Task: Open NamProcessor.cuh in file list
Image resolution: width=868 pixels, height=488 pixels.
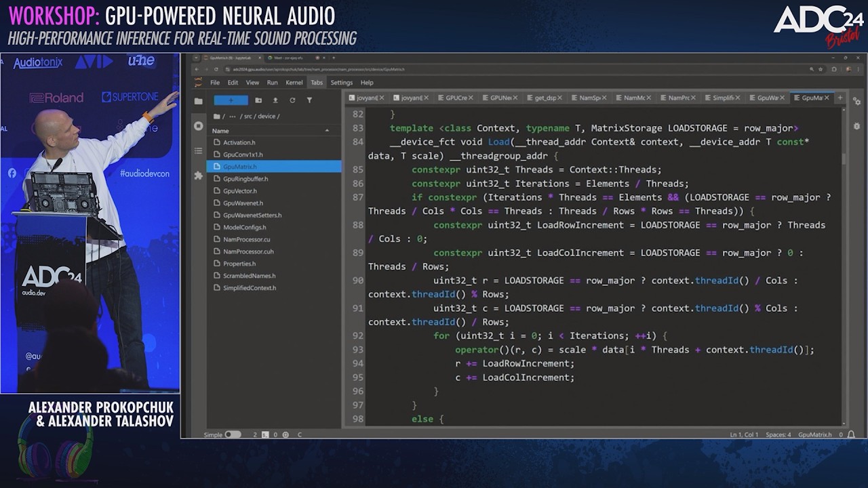Action: click(274, 251)
